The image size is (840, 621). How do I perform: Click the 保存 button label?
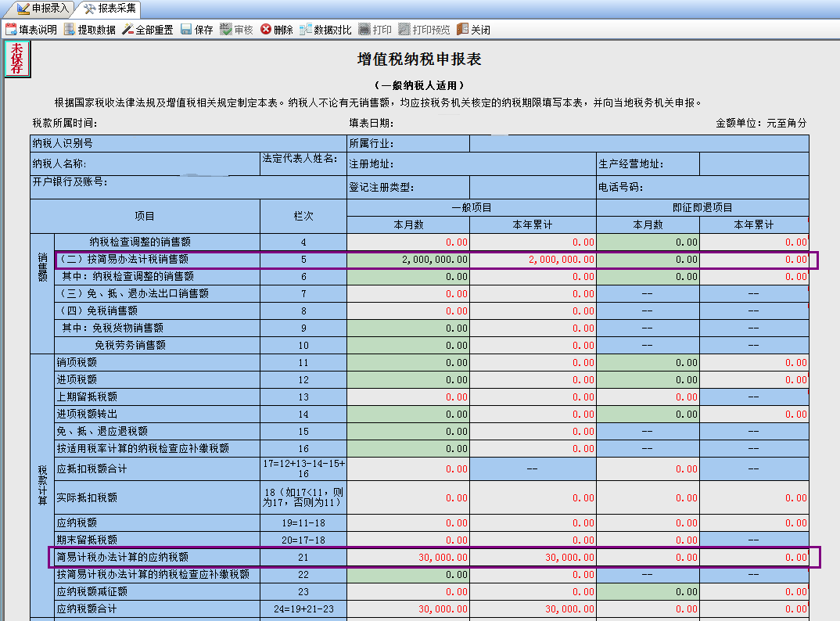pyautogui.click(x=203, y=30)
